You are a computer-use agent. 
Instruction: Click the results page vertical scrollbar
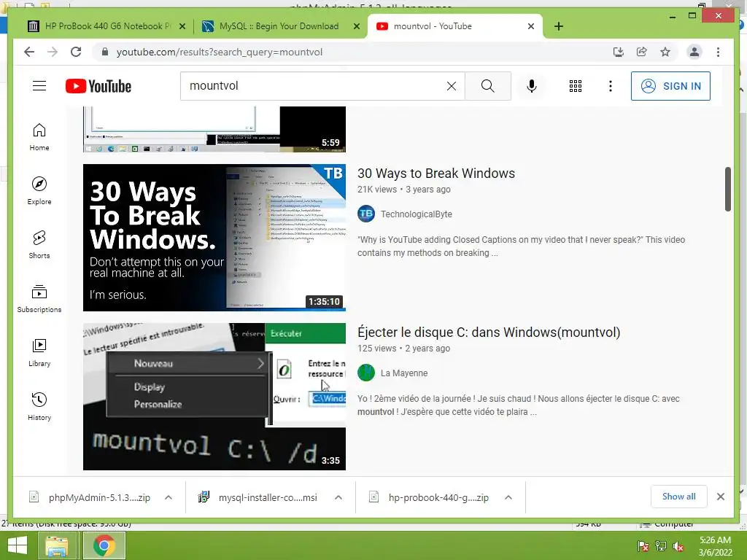pyautogui.click(x=727, y=189)
